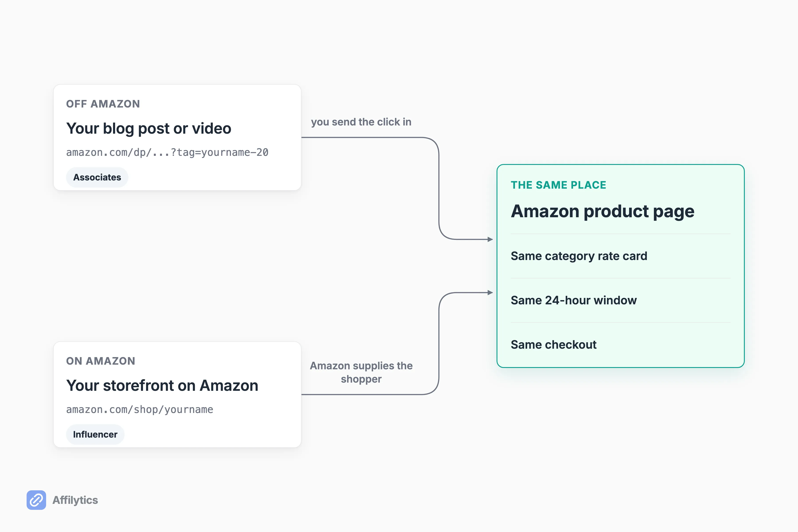Click the "Amazon product page" heading

[602, 212]
